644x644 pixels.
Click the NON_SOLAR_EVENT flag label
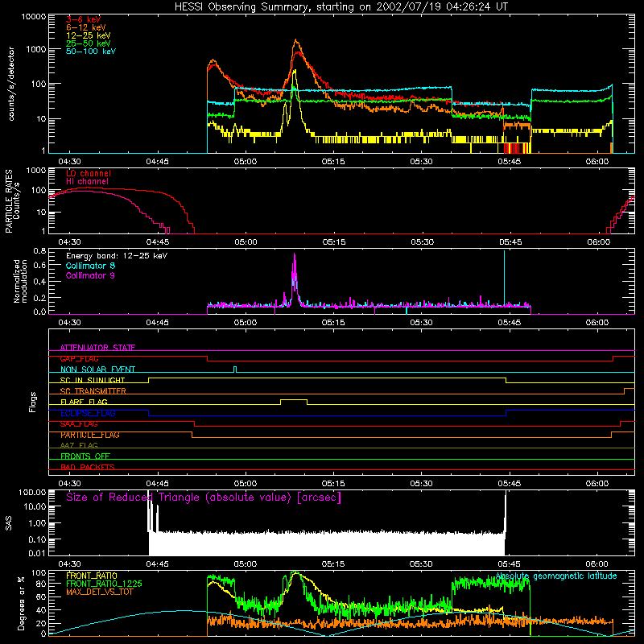[97, 369]
